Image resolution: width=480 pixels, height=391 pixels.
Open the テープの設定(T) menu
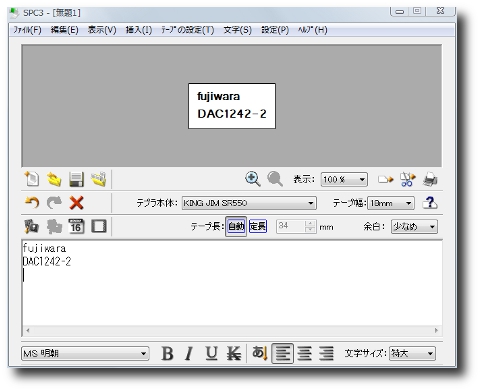tap(188, 30)
